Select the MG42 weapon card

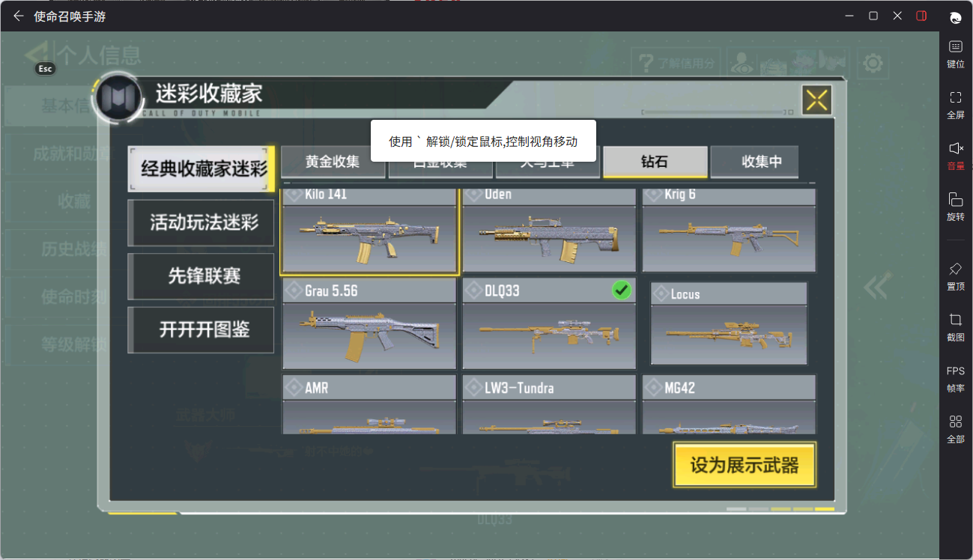[x=729, y=405]
